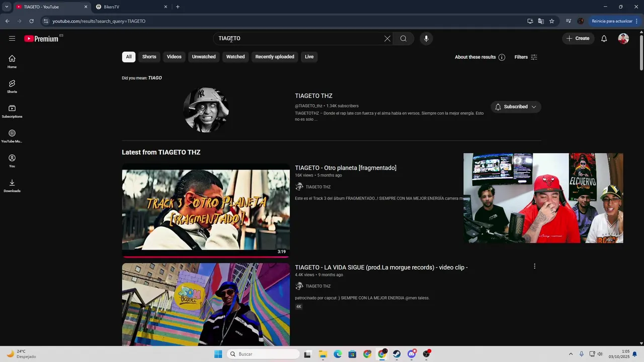This screenshot has width=644, height=362.
Task: Reload the current page
Action: point(31,21)
